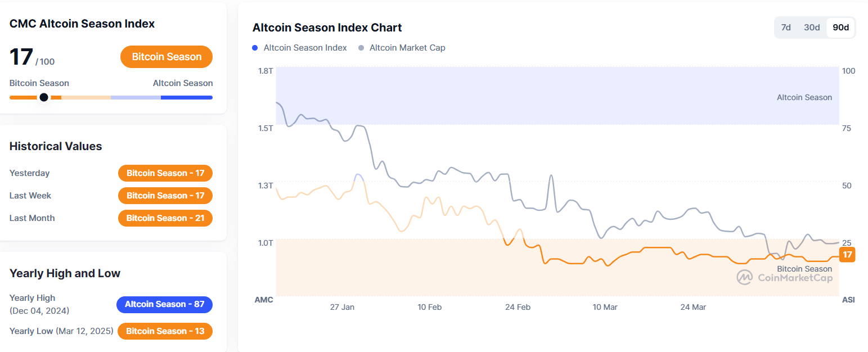This screenshot has width=868, height=352.
Task: Click the Bitcoin Season - 13 yearly low badge
Action: click(x=165, y=331)
